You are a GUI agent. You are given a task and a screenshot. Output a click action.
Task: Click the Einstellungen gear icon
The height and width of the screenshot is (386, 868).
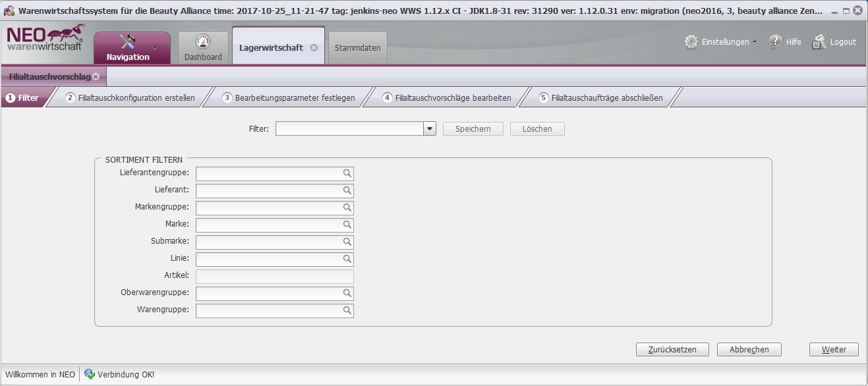(x=691, y=41)
